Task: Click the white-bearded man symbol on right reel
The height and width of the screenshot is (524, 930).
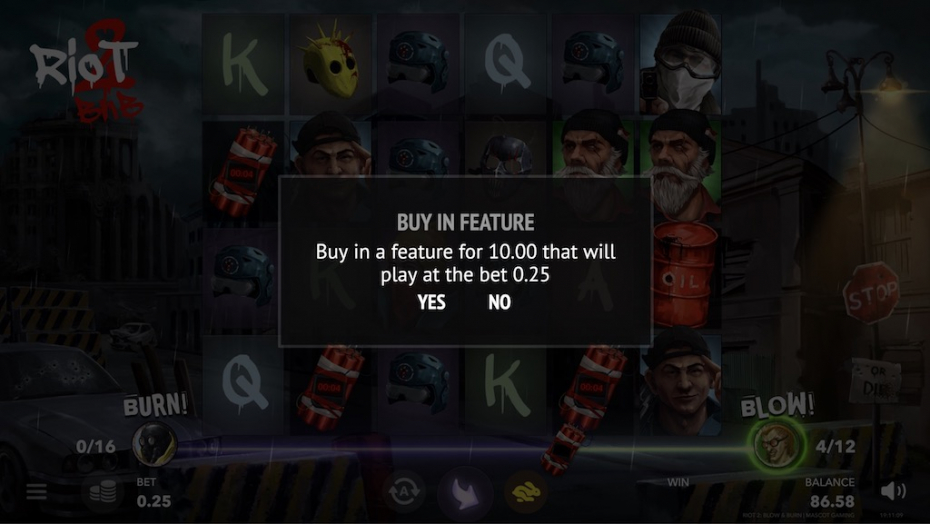Action: [x=681, y=166]
